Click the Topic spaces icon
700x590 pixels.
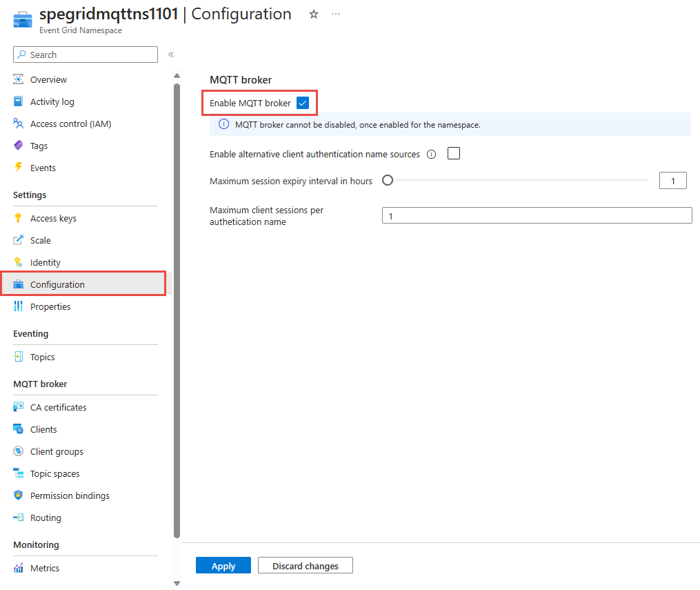click(19, 473)
